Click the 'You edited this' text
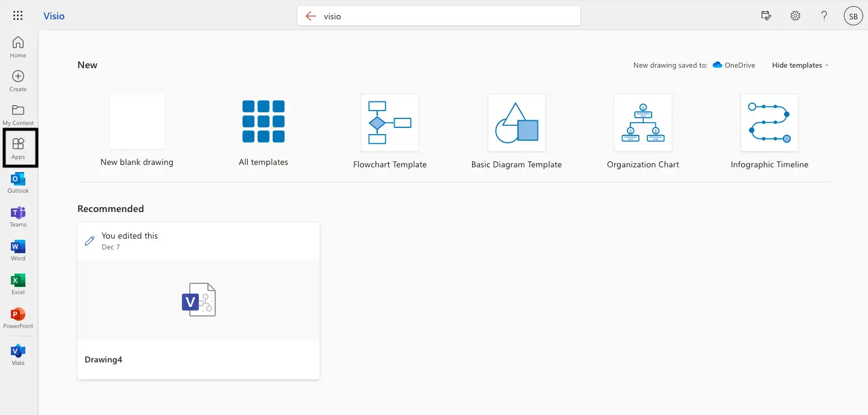 [x=129, y=236]
